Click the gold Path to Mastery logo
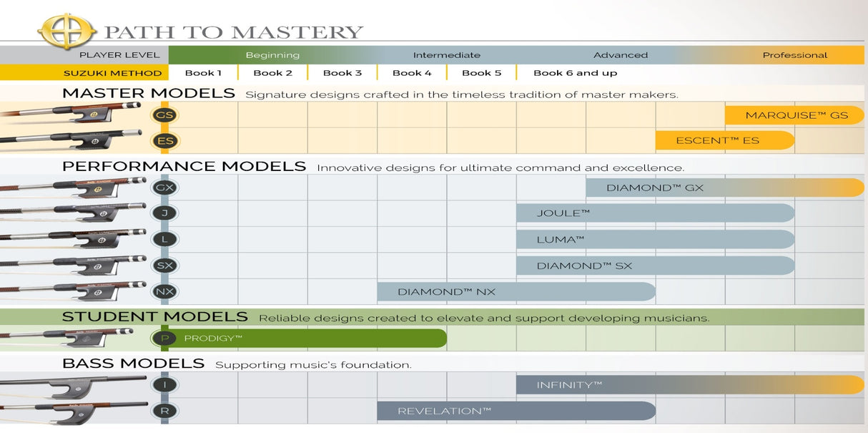The height and width of the screenshot is (433, 868). click(x=67, y=31)
